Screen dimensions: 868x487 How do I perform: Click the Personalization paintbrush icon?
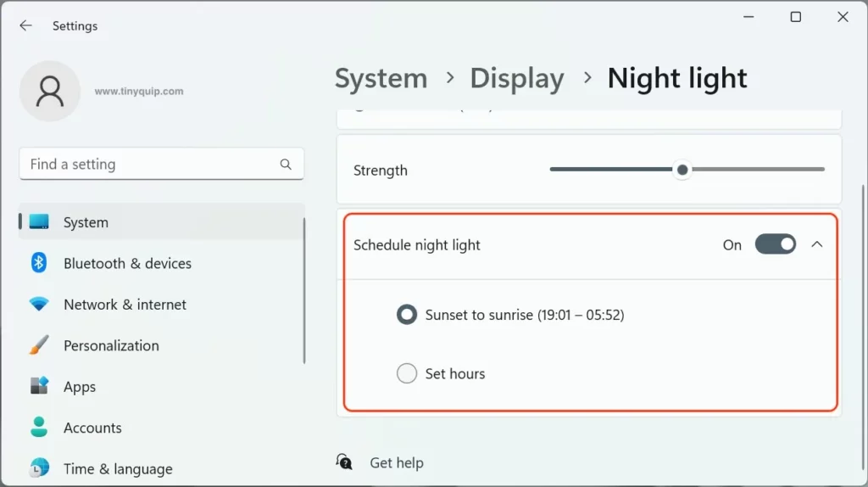(39, 345)
